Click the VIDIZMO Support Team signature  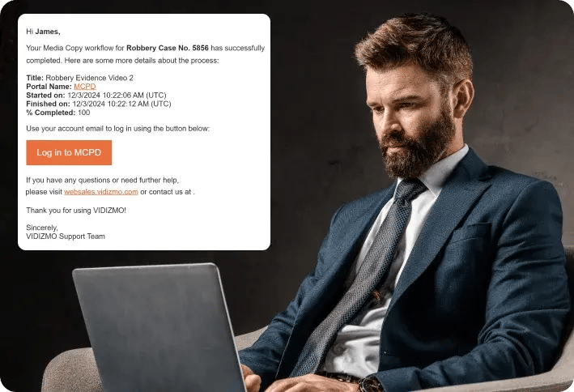pyautogui.click(x=66, y=236)
